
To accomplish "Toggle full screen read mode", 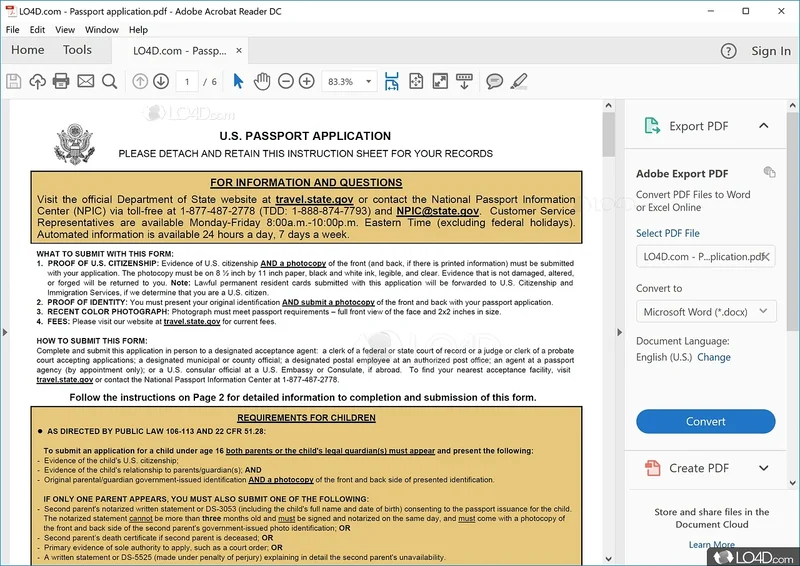I will (x=441, y=81).
